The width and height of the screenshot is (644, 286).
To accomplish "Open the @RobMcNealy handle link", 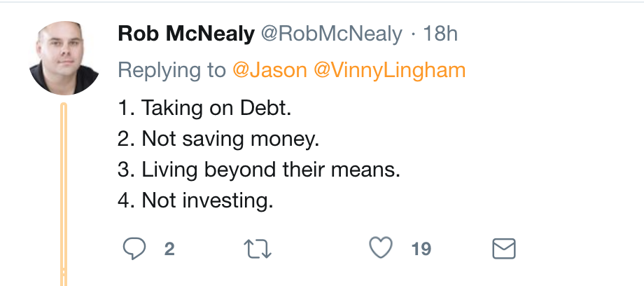I will tap(332, 34).
